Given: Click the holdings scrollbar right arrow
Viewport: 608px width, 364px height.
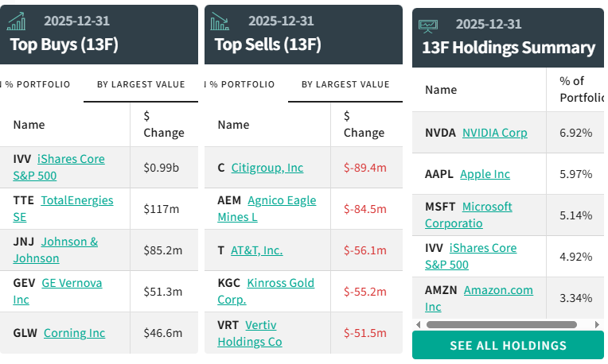Looking at the screenshot, I should click(598, 324).
